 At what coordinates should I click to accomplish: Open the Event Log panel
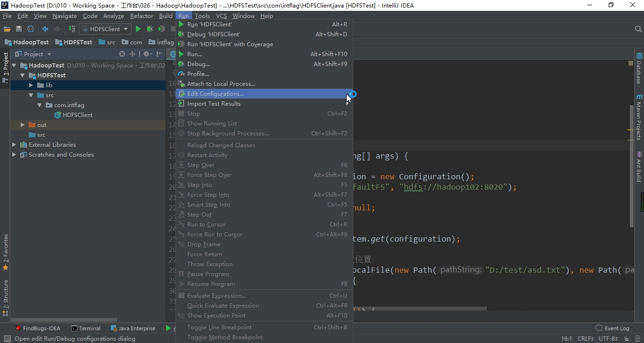612,328
